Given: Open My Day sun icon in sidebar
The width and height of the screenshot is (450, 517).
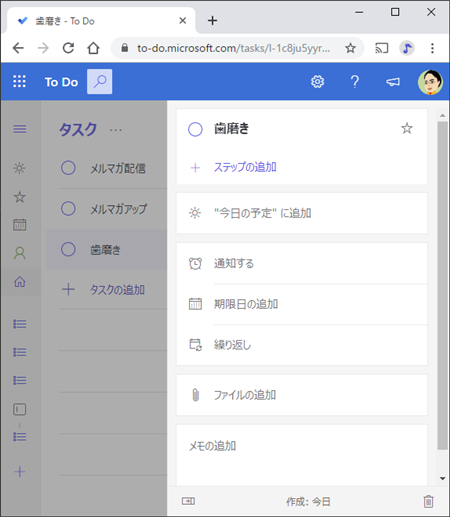Looking at the screenshot, I should 19,168.
